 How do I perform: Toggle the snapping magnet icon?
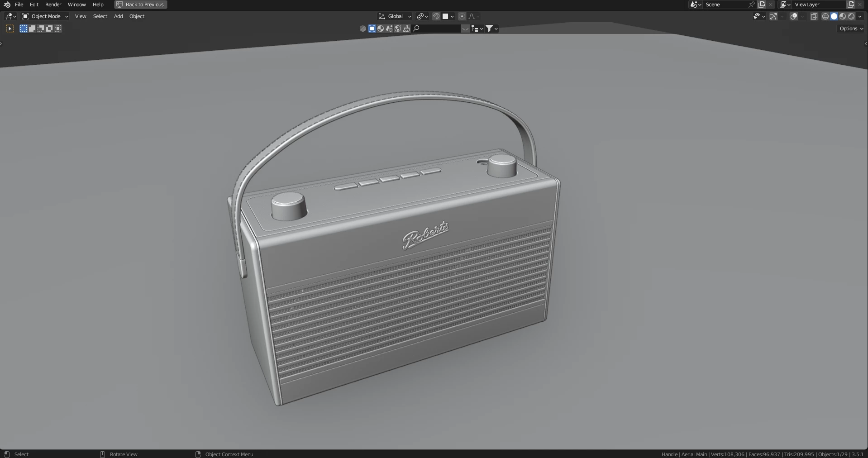(436, 16)
